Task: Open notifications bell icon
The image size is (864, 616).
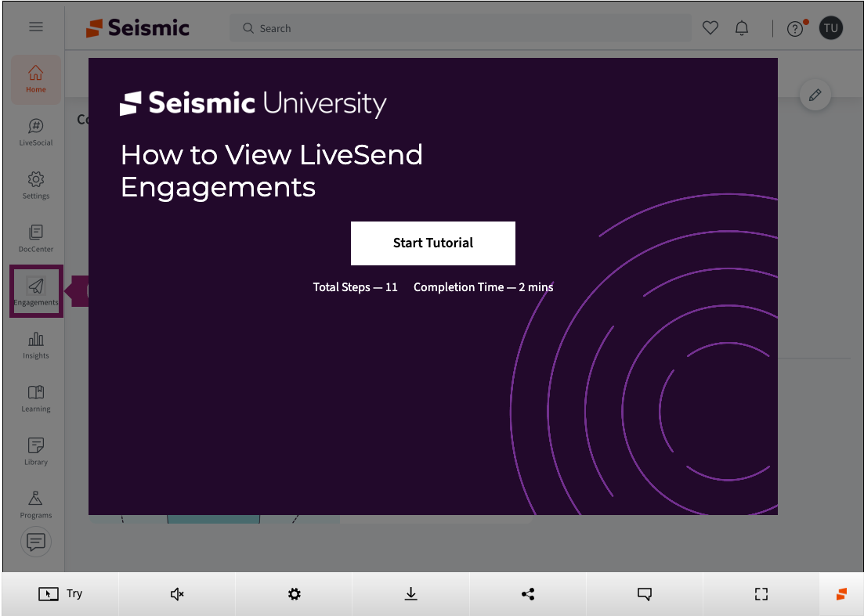Action: coord(742,27)
